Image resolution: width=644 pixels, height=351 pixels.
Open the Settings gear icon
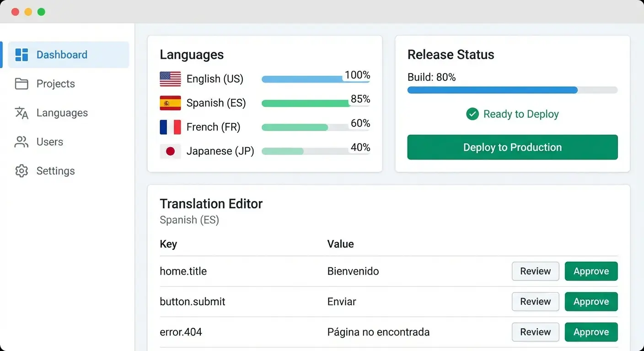[21, 170]
